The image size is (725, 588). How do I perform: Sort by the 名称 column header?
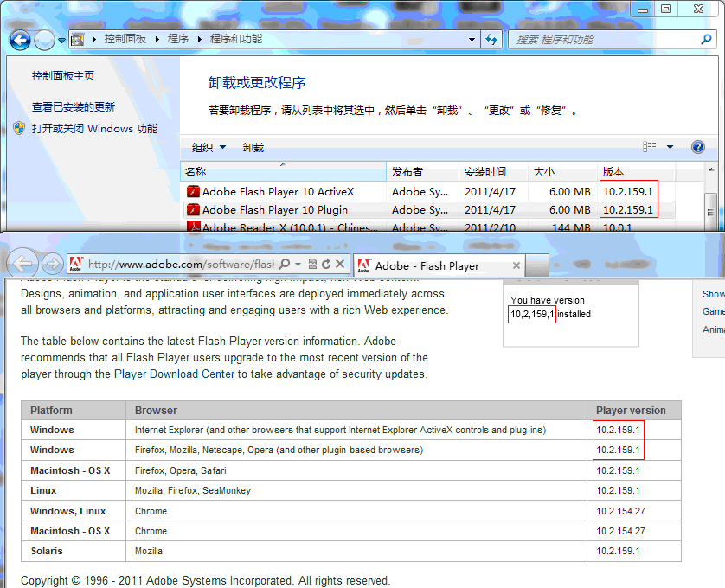coord(196,172)
